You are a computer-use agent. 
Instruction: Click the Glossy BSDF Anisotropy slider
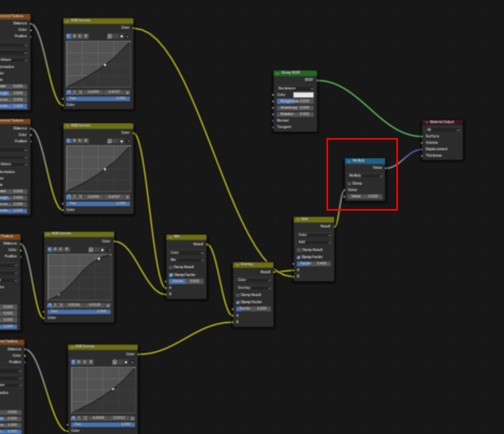click(x=295, y=108)
